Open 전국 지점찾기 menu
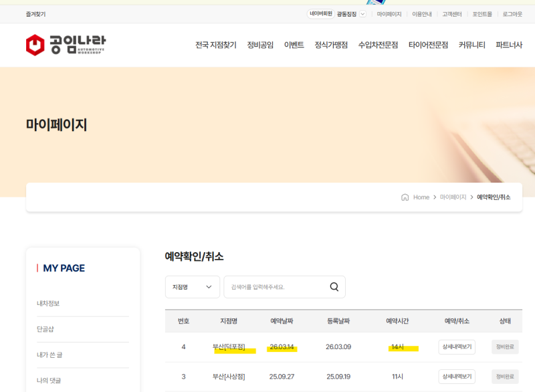Screen dimensions: 535x392 tap(215, 45)
